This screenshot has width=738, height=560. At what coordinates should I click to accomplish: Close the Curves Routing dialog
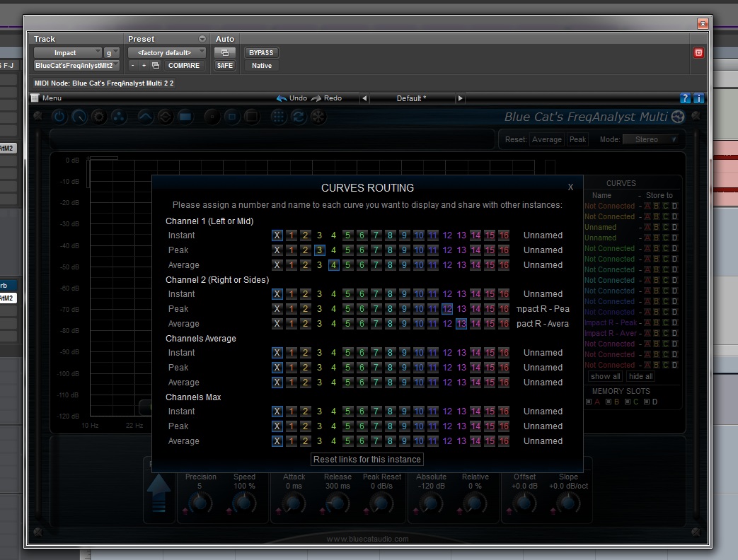[x=570, y=187]
